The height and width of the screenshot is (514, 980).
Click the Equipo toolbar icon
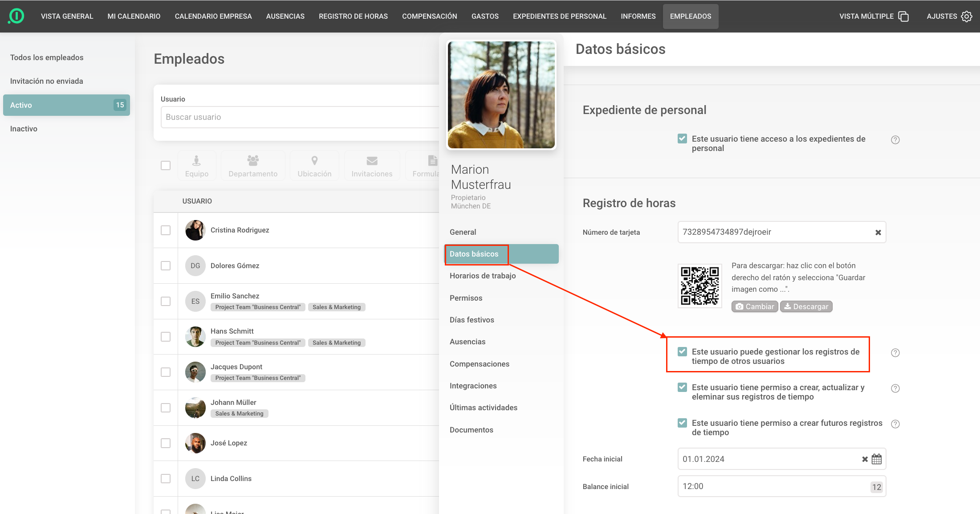pos(196,160)
